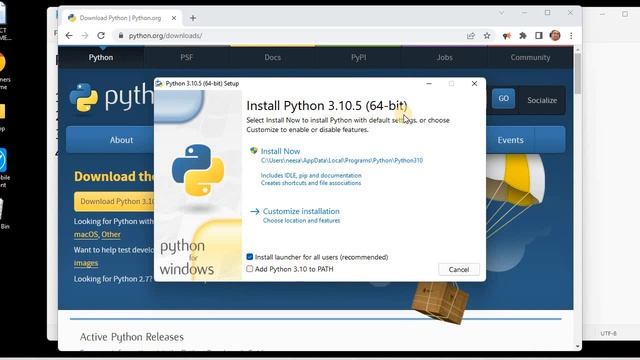Click the Python favicon on the browser tab
The width and height of the screenshot is (640, 360).
click(x=72, y=18)
